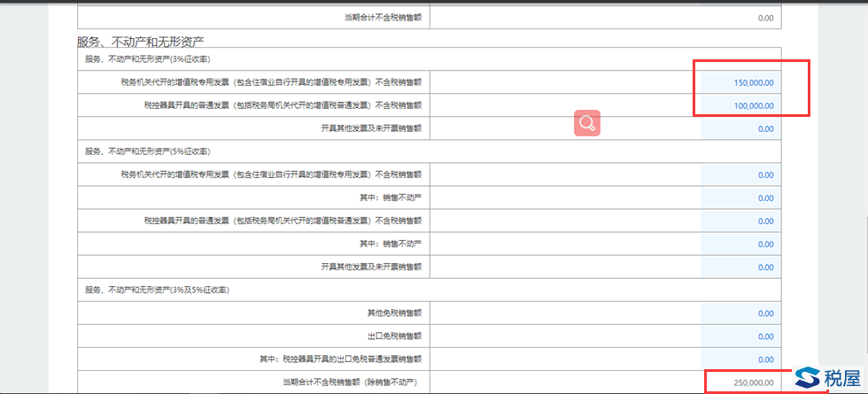Click 3% section 开具其他发票及未开票销售额 label

(371, 129)
